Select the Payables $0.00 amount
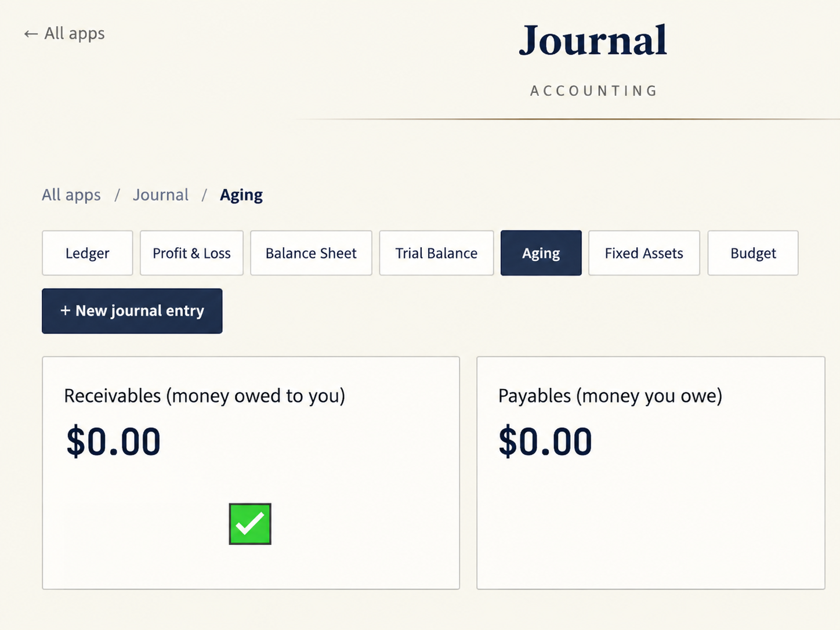This screenshot has height=630, width=840. click(545, 442)
